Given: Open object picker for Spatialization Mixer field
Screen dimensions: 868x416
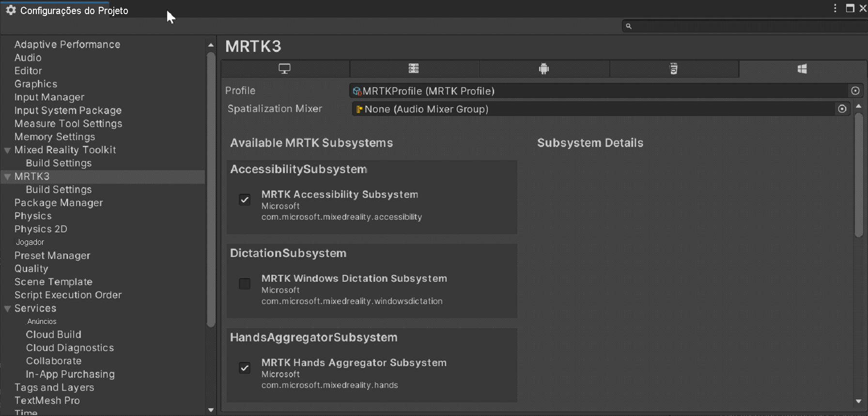Looking at the screenshot, I should tap(842, 109).
